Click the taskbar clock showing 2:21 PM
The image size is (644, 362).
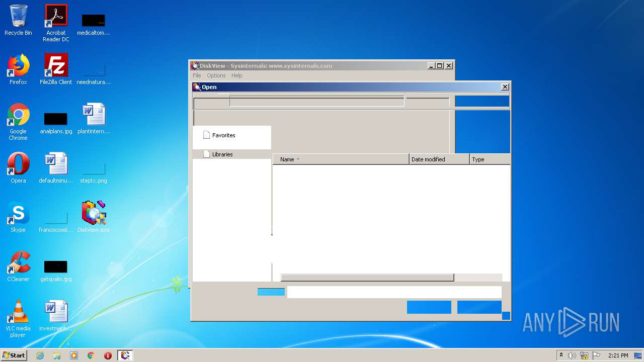[x=618, y=355]
